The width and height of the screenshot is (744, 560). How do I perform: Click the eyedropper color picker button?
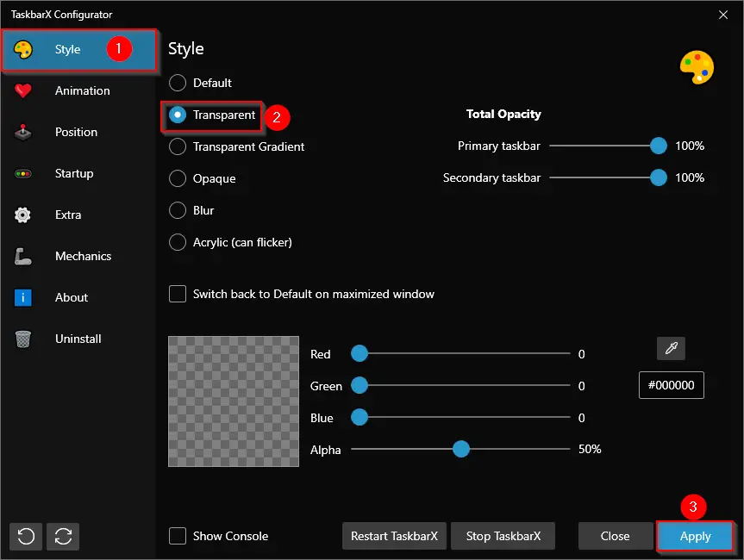coord(671,349)
